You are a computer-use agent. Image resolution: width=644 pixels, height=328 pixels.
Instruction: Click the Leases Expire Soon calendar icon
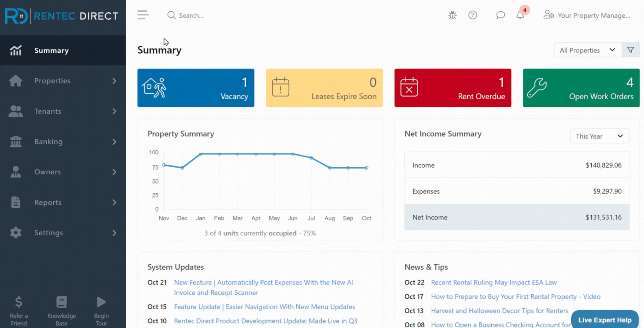[281, 87]
